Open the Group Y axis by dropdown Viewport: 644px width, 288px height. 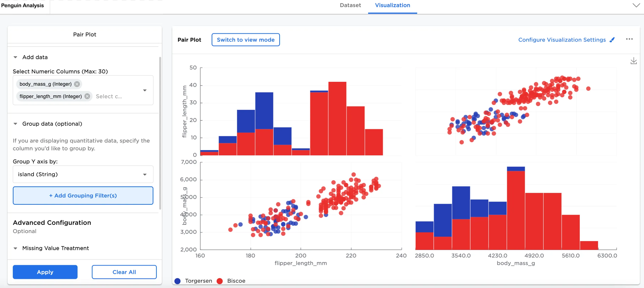83,174
